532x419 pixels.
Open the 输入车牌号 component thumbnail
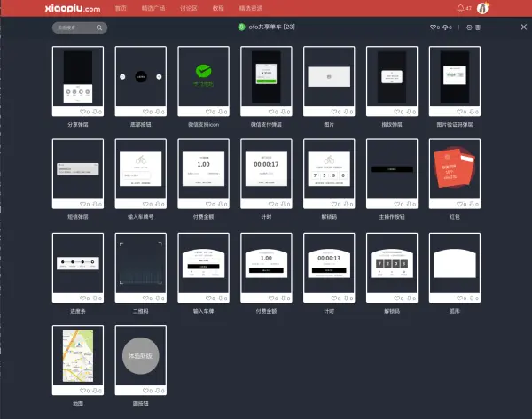pyautogui.click(x=141, y=169)
